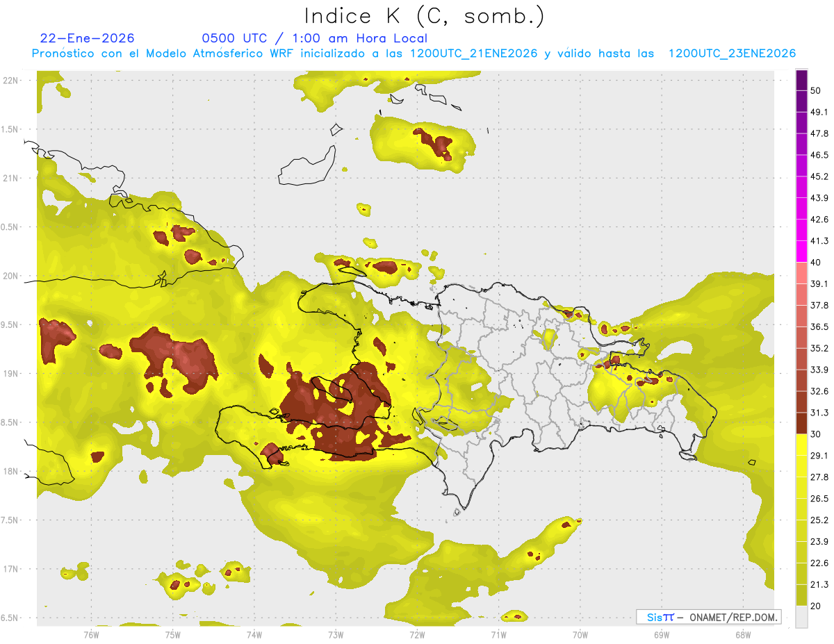Click the colorbar value "27.8"
The height and width of the screenshot is (644, 834).
(819, 477)
